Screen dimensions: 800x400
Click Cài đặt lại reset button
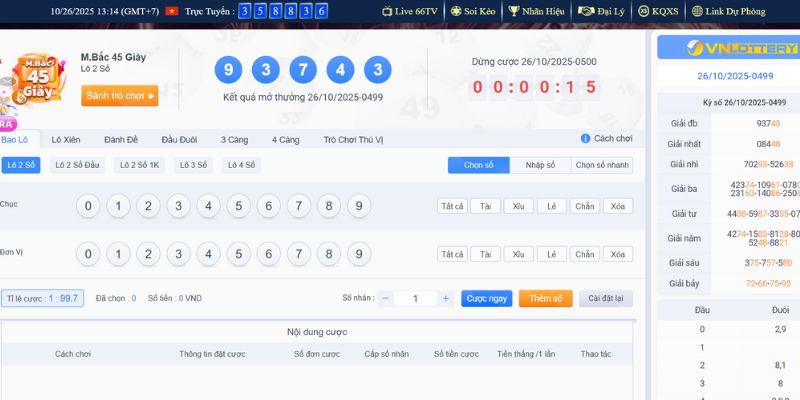(x=606, y=298)
